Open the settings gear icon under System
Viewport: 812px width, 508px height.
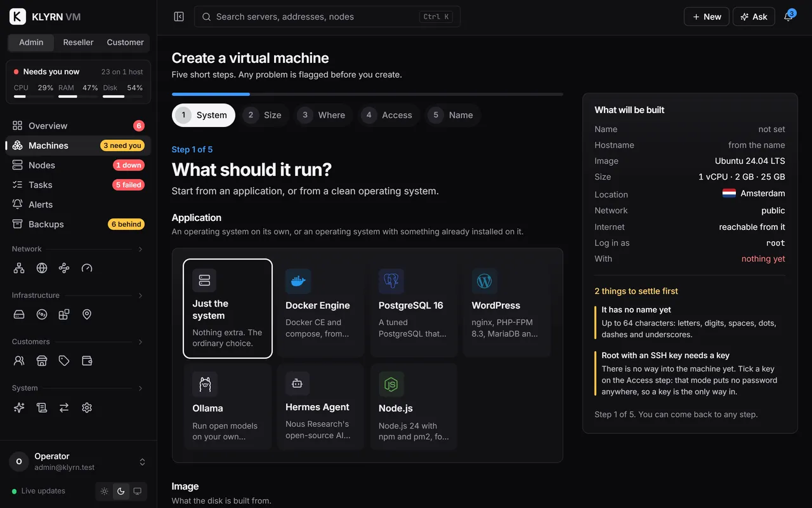coord(87,408)
